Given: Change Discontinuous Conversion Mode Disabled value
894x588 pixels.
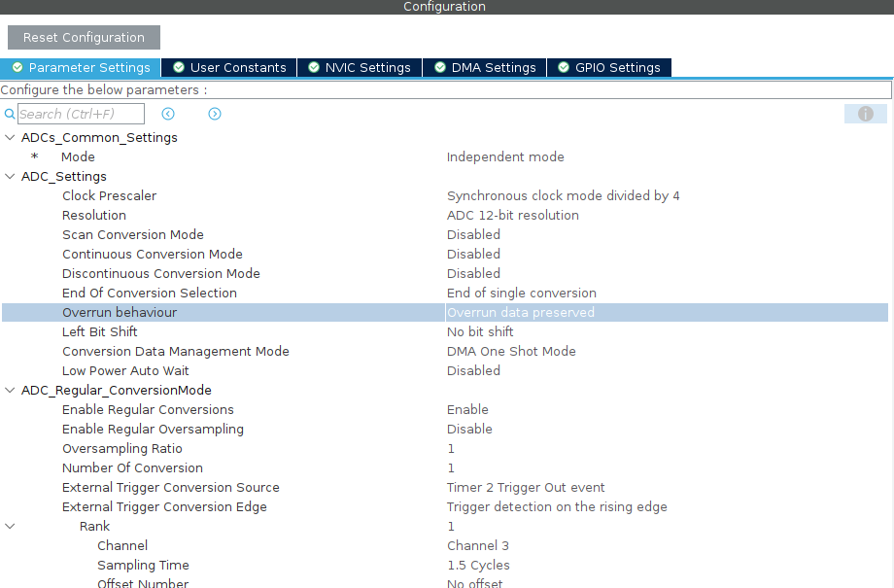Looking at the screenshot, I should (x=473, y=273).
